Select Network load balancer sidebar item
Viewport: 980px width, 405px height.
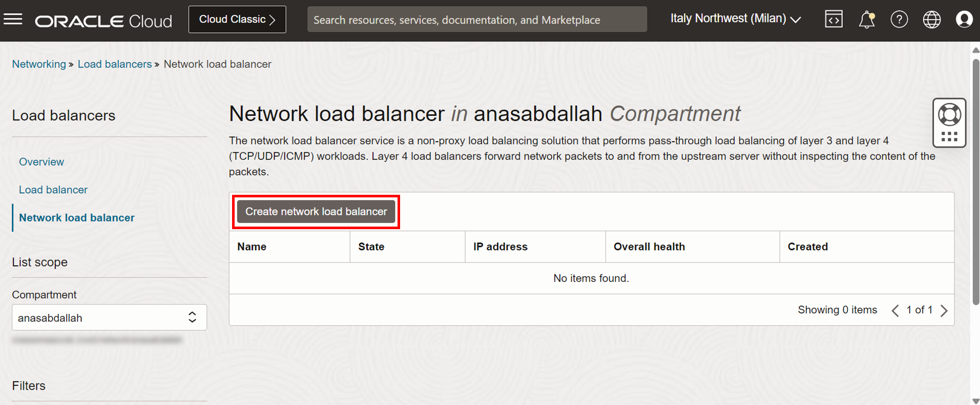[x=77, y=218]
